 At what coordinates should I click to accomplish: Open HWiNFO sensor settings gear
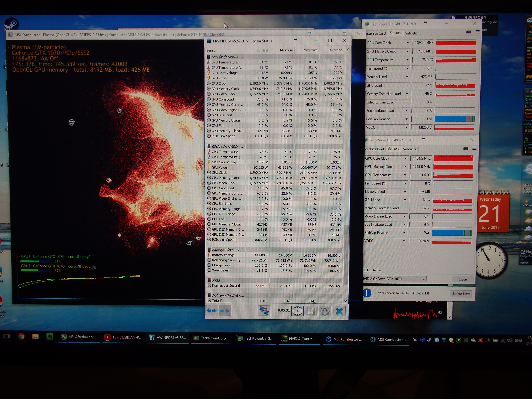tap(325, 311)
